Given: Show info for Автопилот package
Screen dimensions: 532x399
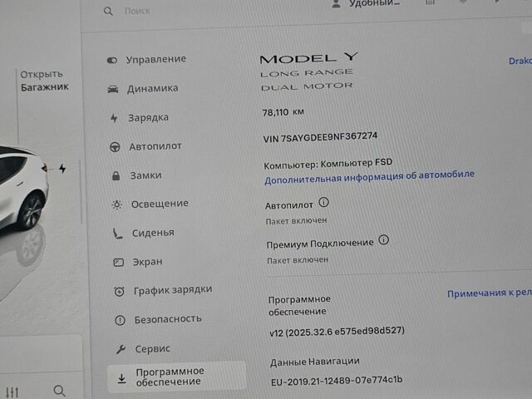Looking at the screenshot, I should [x=323, y=203].
